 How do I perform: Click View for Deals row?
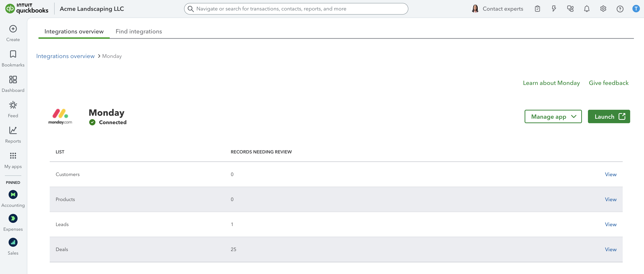point(611,249)
